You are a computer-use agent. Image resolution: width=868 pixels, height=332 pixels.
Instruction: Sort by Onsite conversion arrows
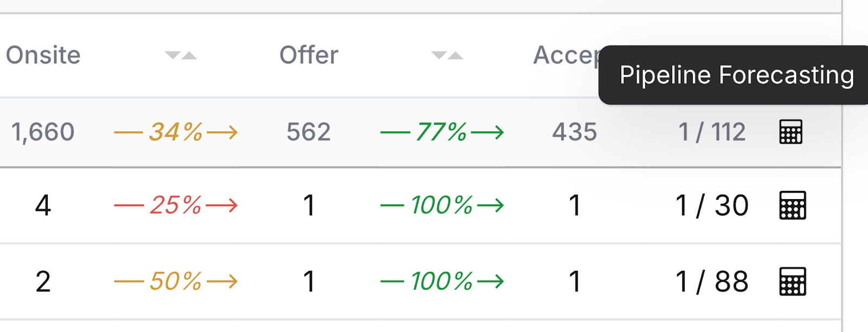(181, 55)
